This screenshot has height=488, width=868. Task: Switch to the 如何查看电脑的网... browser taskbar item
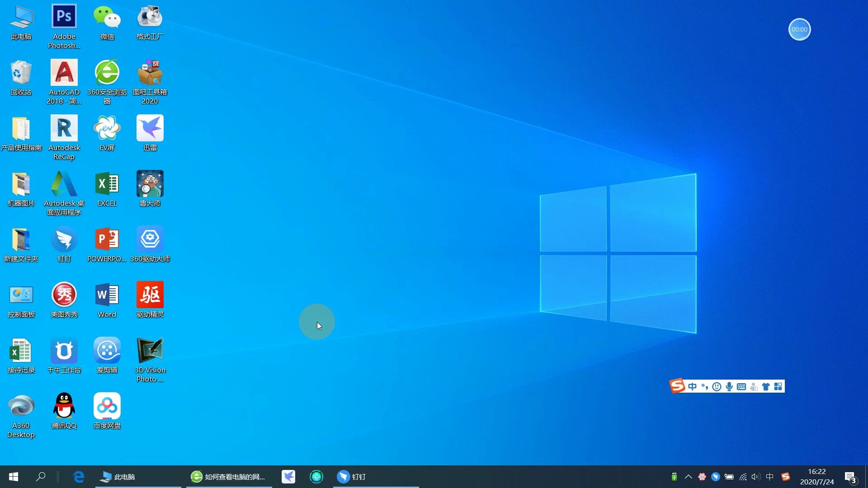(229, 477)
